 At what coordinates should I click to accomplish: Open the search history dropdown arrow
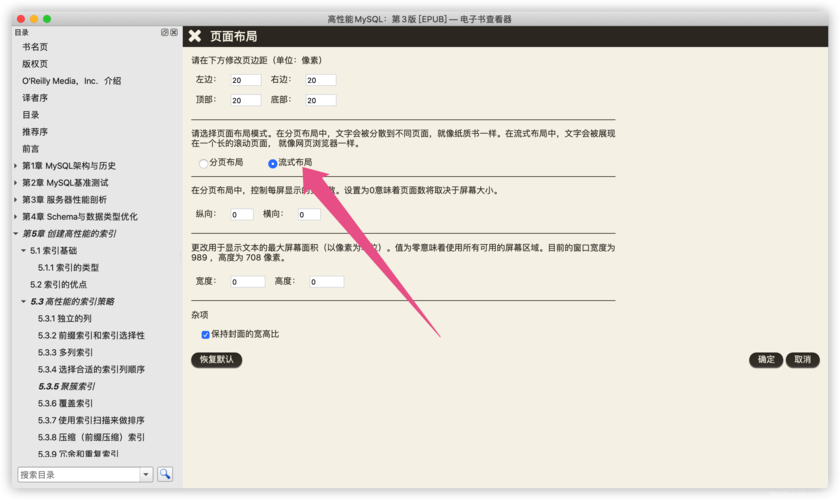pos(146,474)
